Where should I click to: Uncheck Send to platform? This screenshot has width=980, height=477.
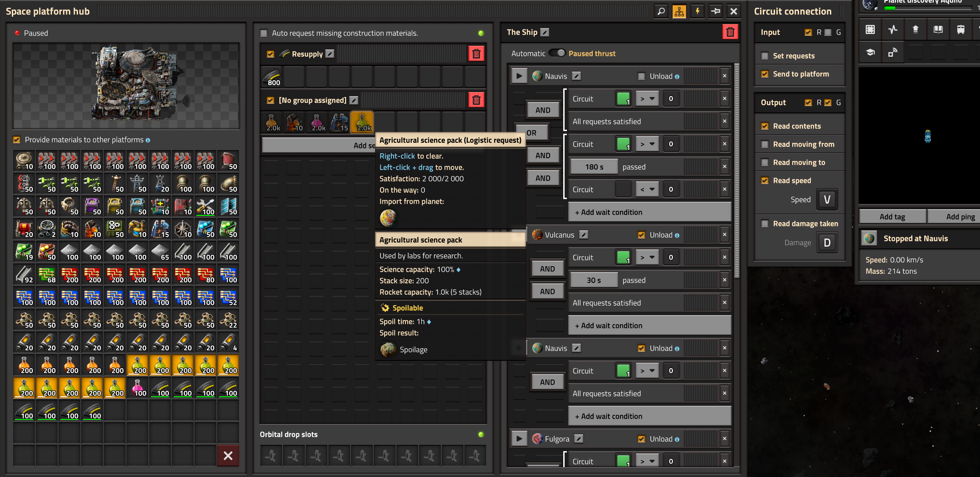[x=765, y=74]
